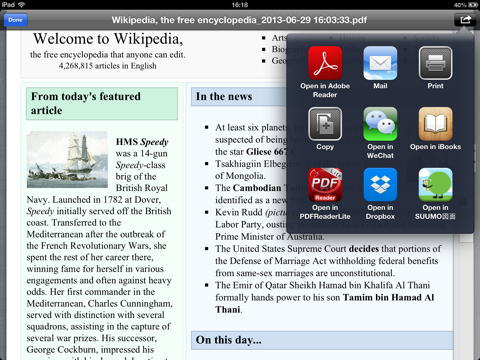Tap the bold 'Cambodian' news text
The image size is (480, 360).
257,188
